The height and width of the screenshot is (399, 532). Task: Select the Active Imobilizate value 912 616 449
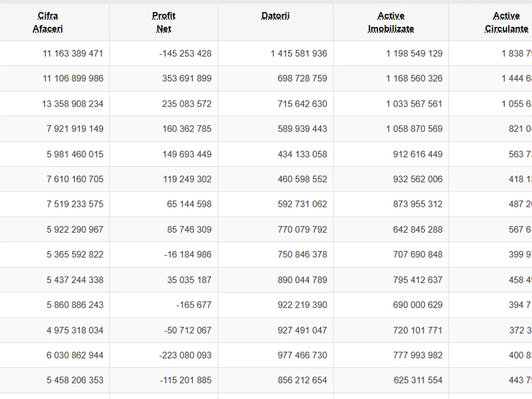[418, 154]
